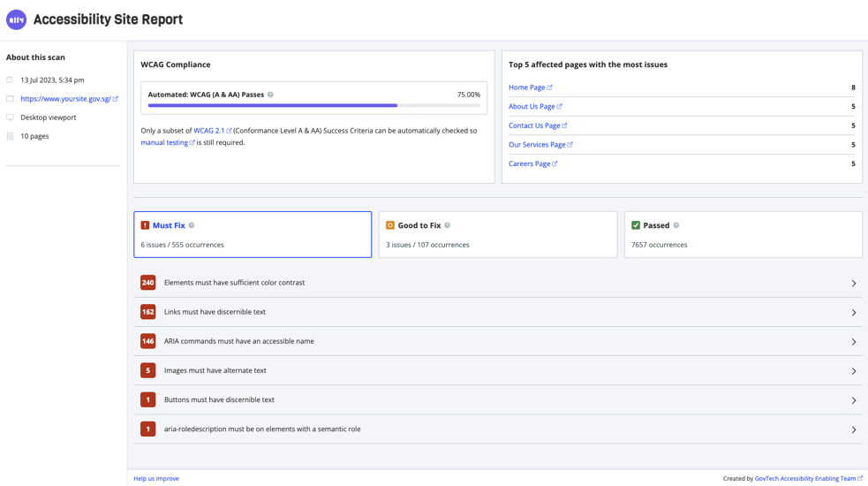Click the 146 occurrences badge
This screenshot has width=868, height=486.
pos(147,341)
